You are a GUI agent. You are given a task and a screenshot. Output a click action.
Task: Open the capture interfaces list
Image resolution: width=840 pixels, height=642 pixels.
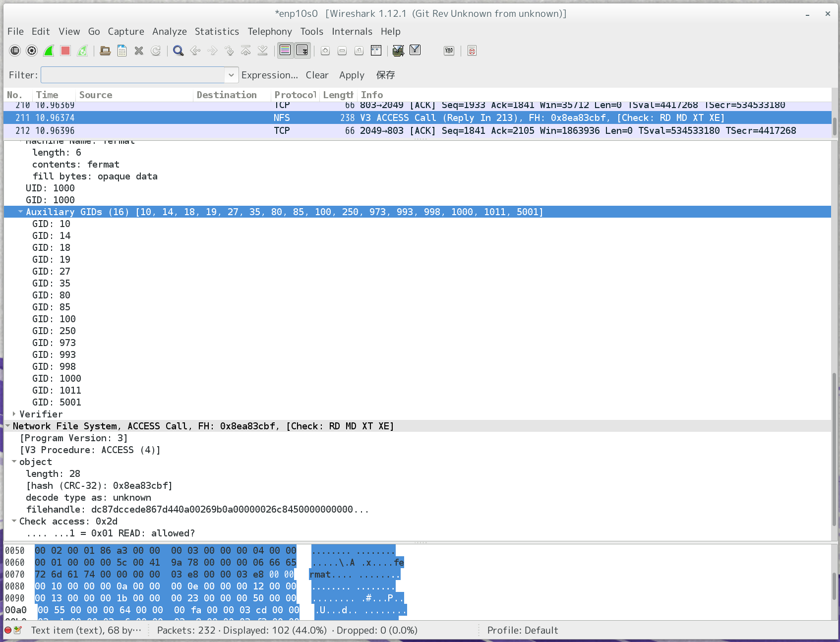(x=15, y=51)
